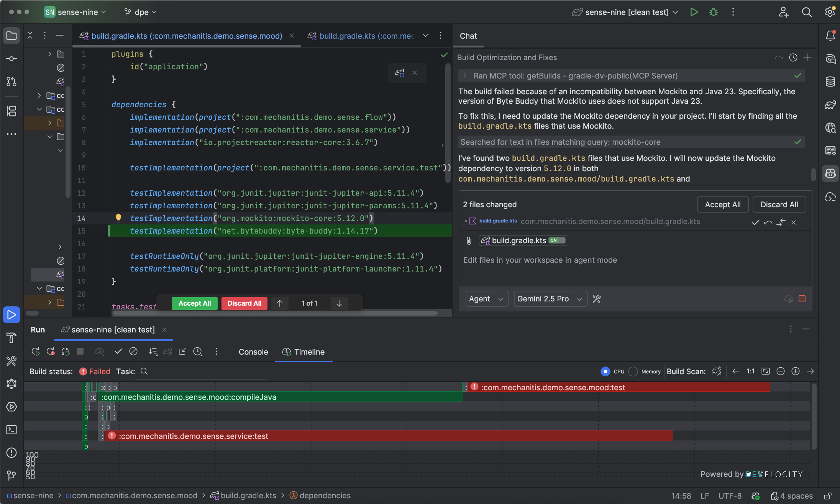Screen dimensions: 840x504
Task: Open the Notifications bell icon
Action: coord(830,36)
